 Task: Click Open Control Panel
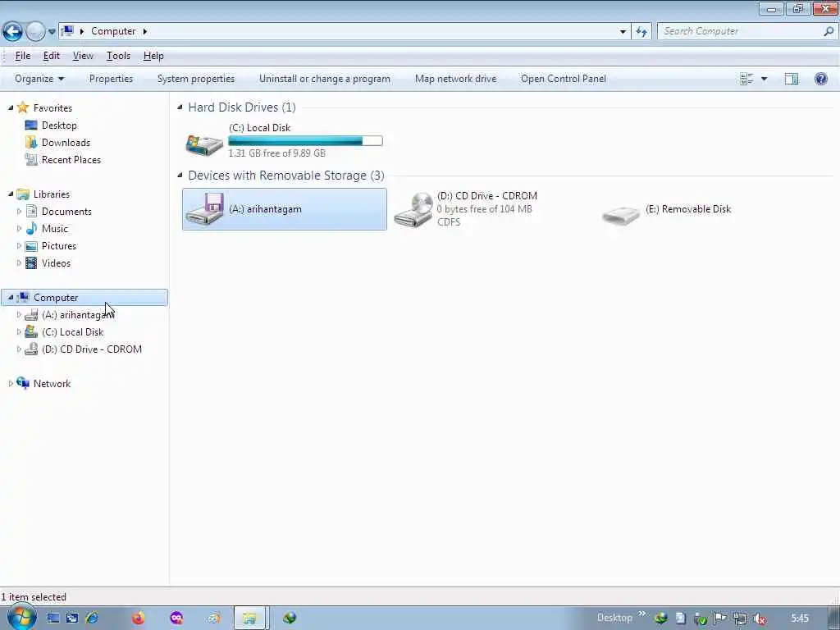coord(564,79)
